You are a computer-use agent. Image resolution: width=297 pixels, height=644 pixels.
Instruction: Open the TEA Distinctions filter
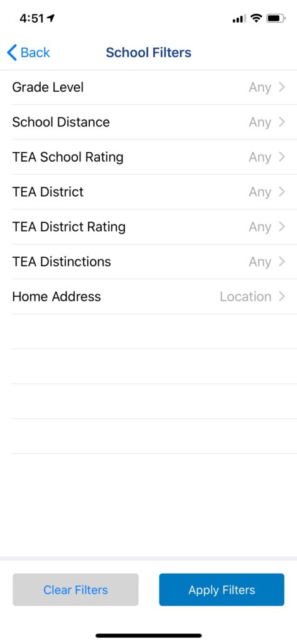pos(148,262)
